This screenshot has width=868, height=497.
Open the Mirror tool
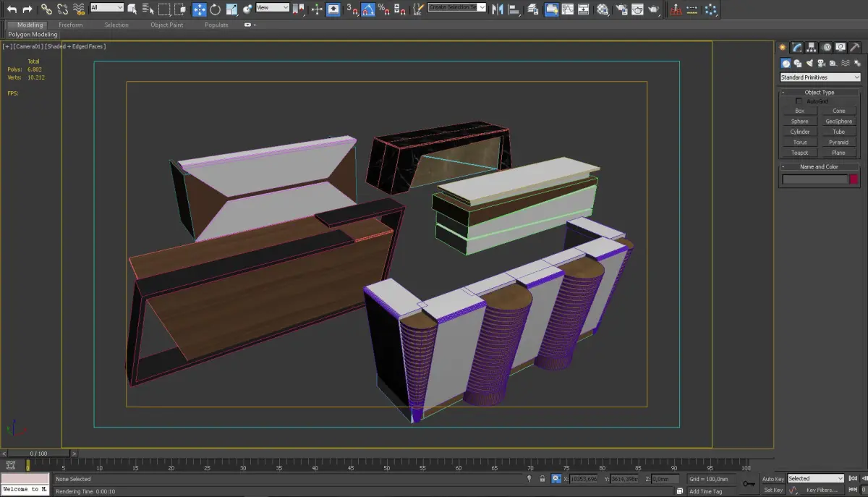coord(498,9)
